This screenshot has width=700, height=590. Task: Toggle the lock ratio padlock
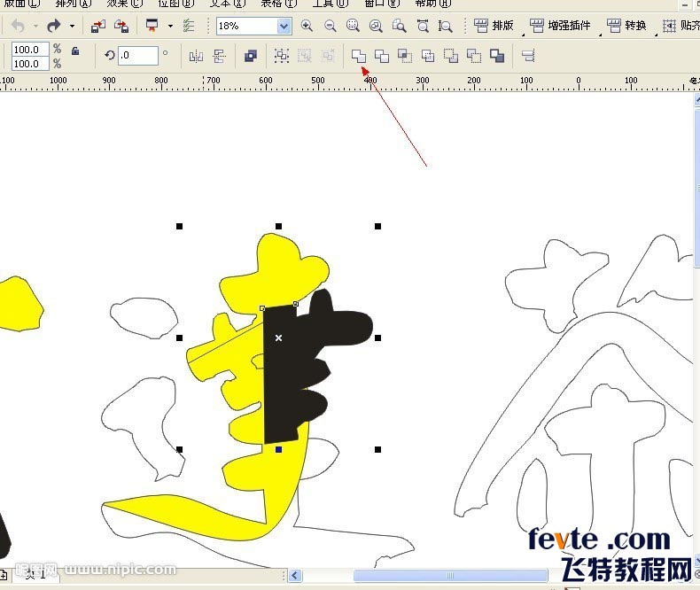click(75, 50)
